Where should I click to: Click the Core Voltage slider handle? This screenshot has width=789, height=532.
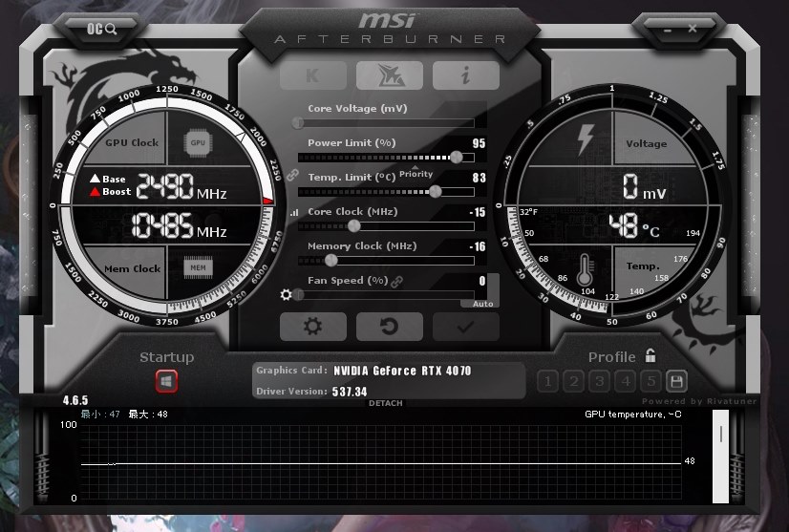298,122
